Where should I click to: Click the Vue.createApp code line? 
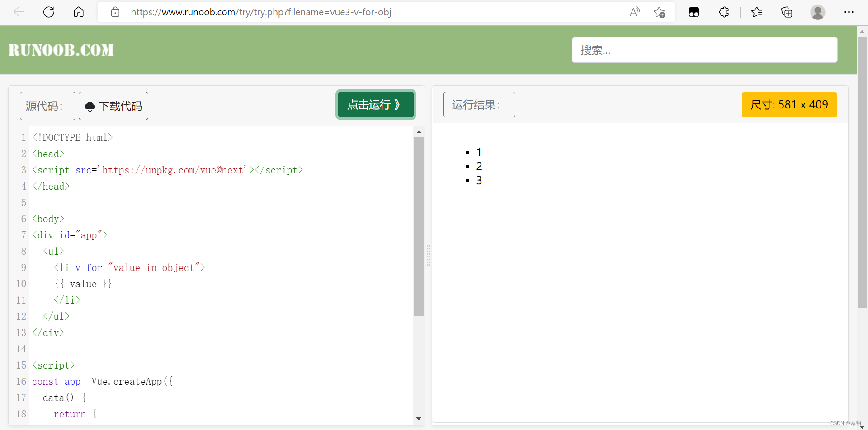pos(103,381)
